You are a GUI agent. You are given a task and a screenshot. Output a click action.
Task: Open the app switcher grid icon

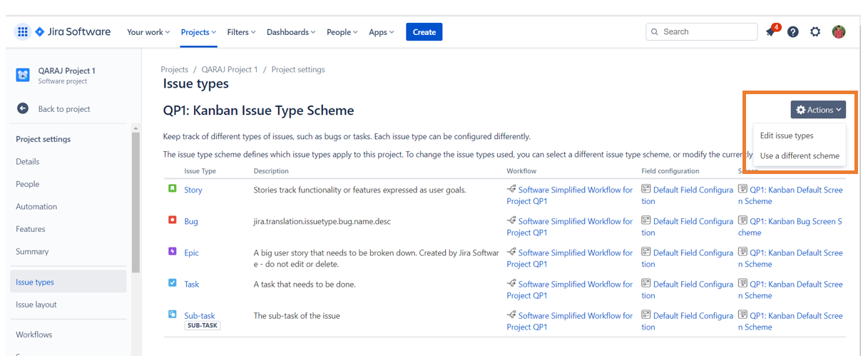coord(23,32)
